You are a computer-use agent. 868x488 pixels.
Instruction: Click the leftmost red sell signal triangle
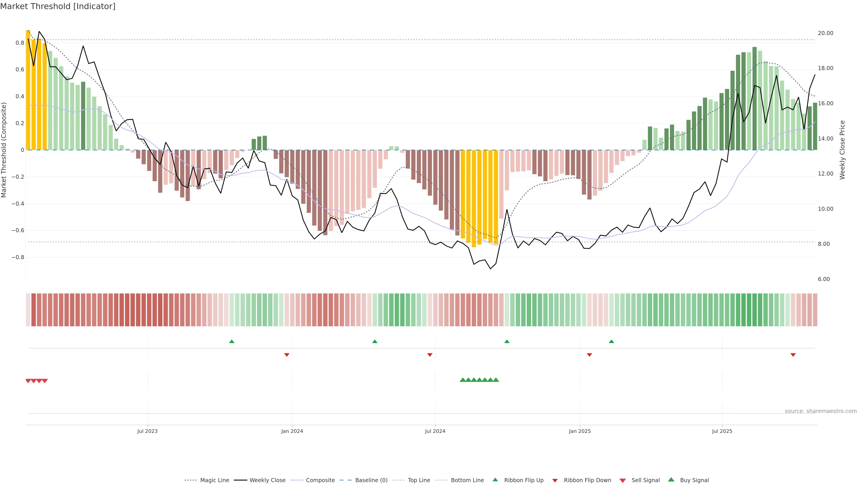(28, 381)
